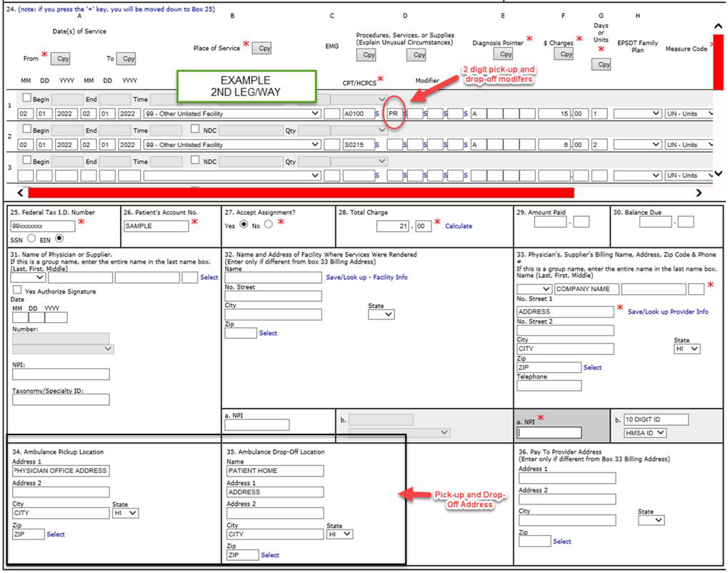Click Box 33 Telephone field
728x573 pixels.
549,385
